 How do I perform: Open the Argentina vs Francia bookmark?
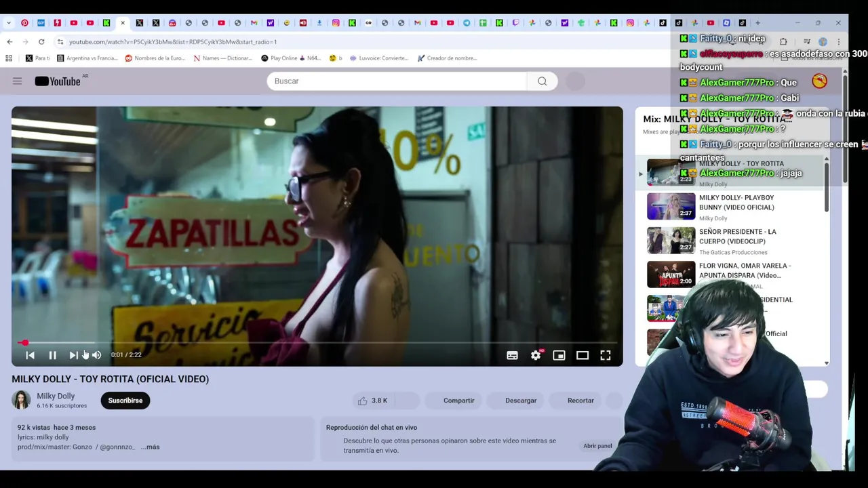point(87,58)
